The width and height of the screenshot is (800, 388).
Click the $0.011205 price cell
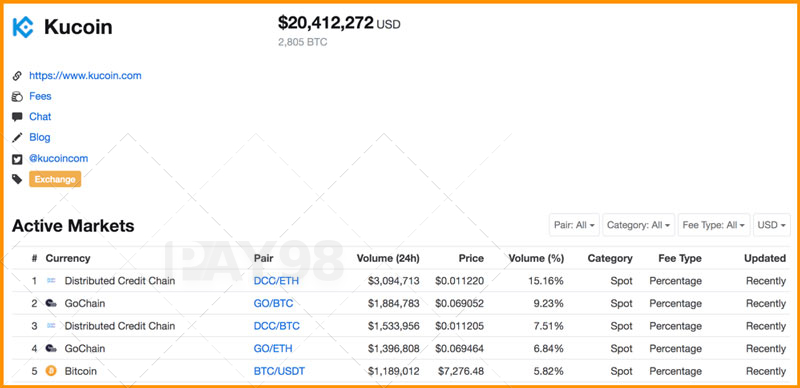[x=459, y=326]
